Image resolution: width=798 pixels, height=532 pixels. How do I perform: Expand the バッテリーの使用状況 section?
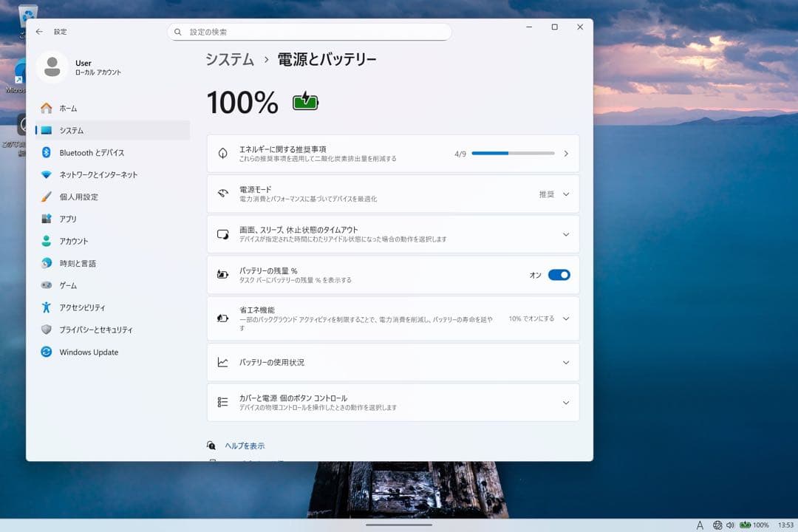pyautogui.click(x=565, y=362)
